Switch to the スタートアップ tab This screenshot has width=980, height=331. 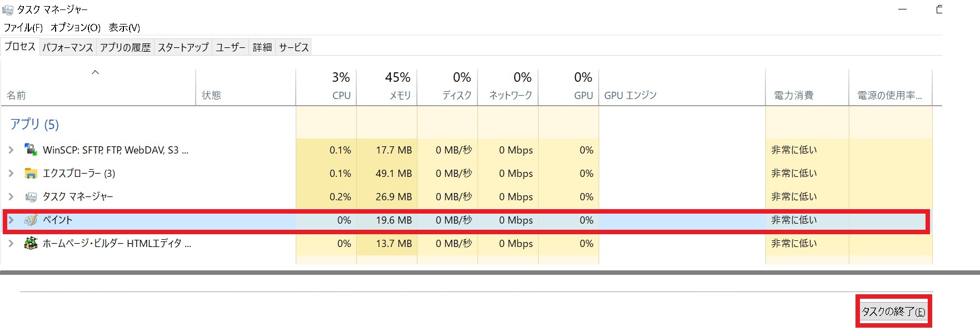[x=183, y=47]
